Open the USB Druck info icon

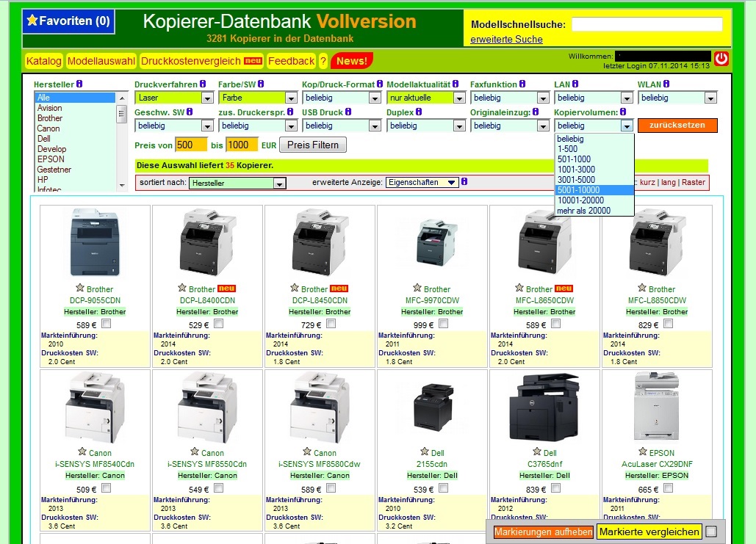(348, 112)
